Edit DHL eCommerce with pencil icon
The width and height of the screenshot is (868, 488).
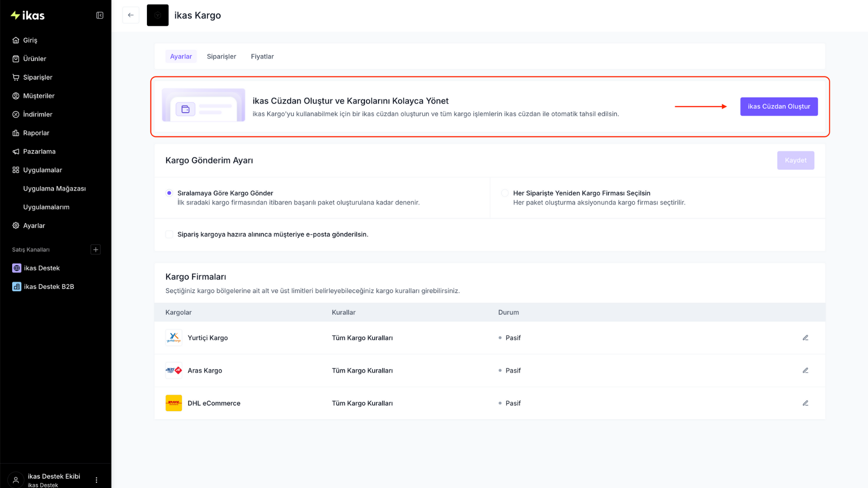click(x=805, y=403)
